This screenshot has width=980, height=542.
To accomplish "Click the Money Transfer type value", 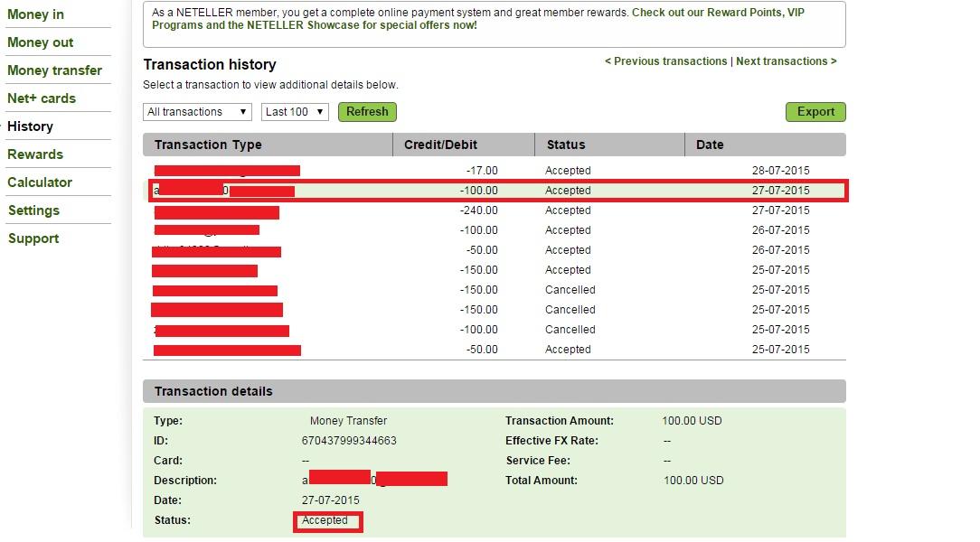I will click(x=348, y=421).
